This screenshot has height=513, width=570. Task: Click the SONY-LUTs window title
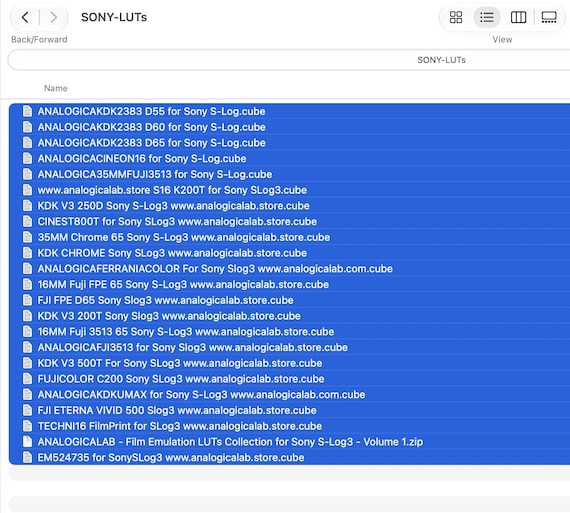(x=114, y=17)
